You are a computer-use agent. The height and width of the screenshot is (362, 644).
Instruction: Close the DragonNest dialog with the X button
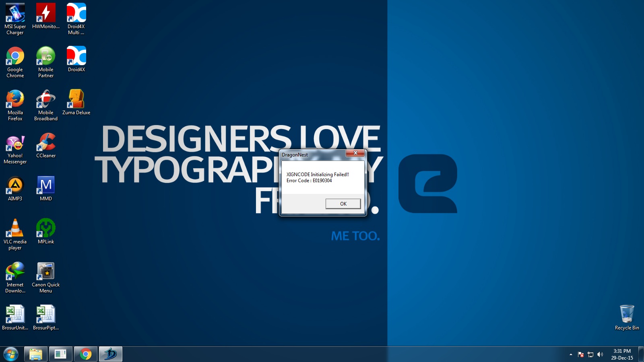click(x=355, y=153)
